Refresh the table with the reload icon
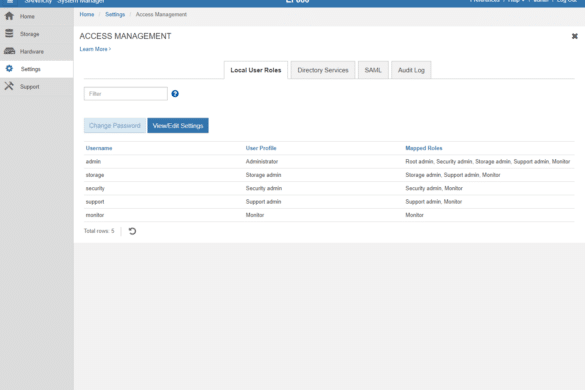585x390 pixels. coord(132,231)
